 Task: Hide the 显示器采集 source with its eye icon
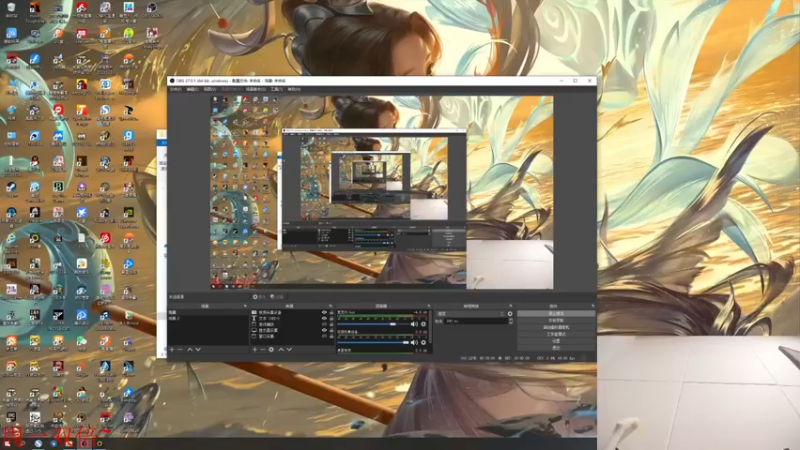point(324,331)
